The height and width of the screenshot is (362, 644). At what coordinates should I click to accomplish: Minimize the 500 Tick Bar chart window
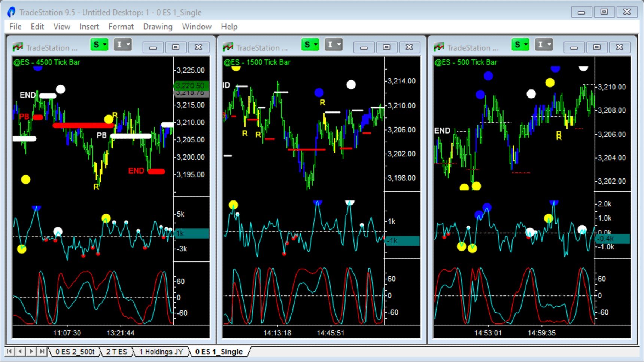(574, 47)
